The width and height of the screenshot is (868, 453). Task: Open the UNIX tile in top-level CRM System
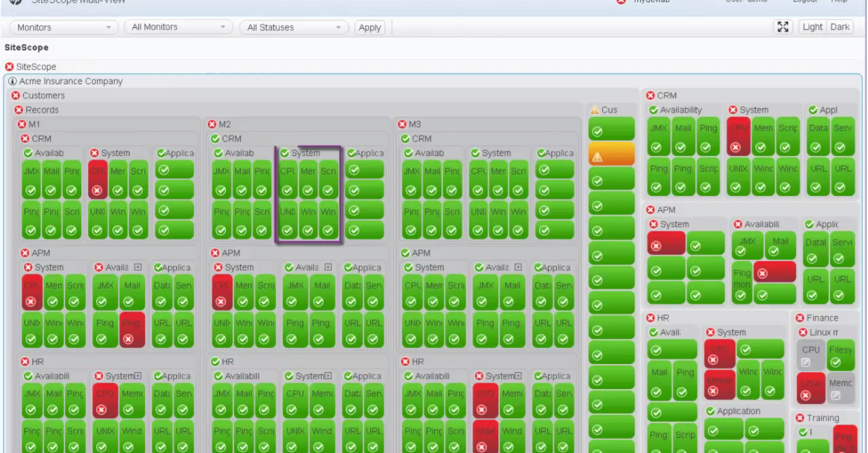(738, 177)
